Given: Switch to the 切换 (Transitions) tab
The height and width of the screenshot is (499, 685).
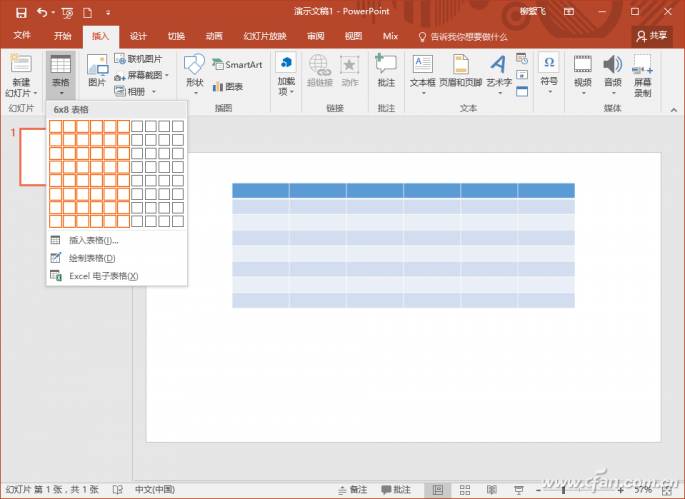Looking at the screenshot, I should click(x=176, y=36).
